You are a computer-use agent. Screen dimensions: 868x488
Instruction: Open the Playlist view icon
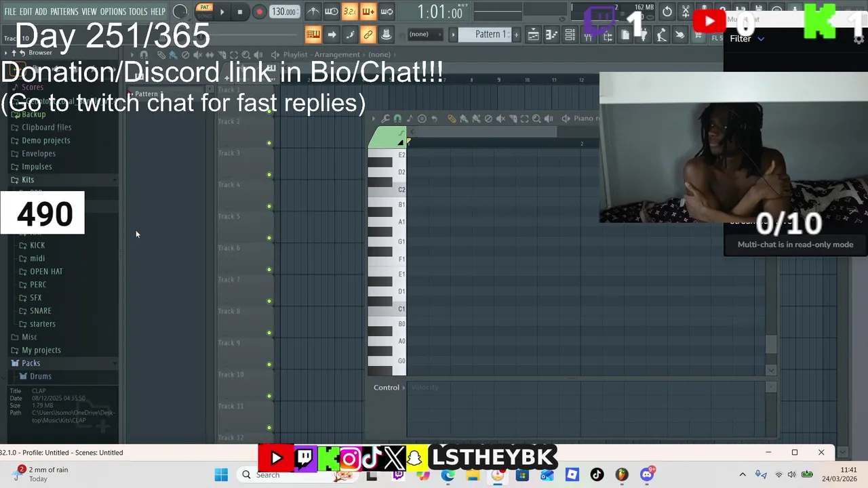(x=534, y=35)
